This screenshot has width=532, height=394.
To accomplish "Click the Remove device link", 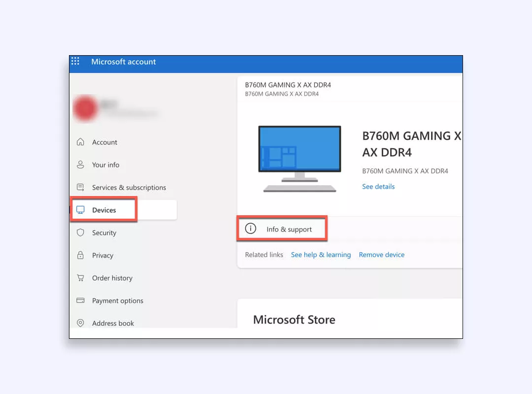I will [x=381, y=255].
